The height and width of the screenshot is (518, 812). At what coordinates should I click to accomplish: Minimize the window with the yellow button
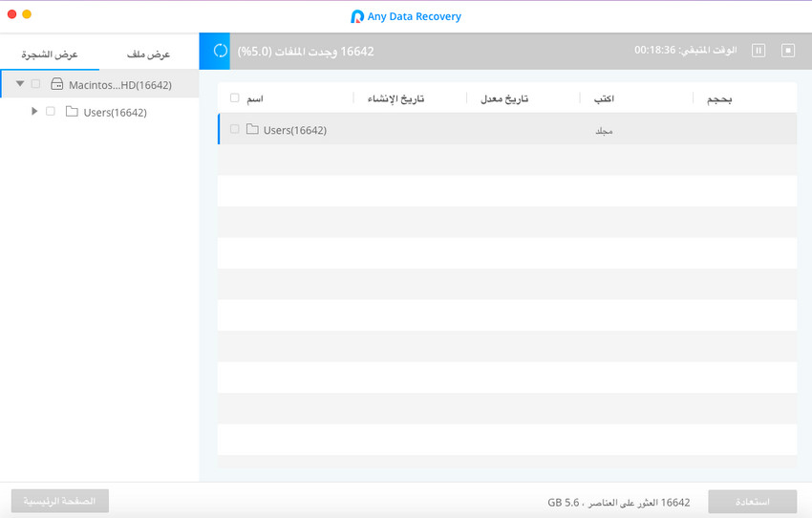[x=27, y=14]
